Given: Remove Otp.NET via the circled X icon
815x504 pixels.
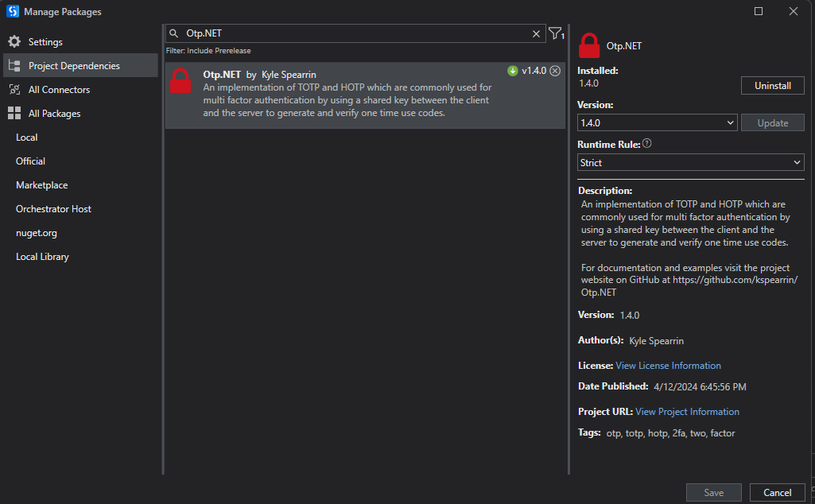Looking at the screenshot, I should pyautogui.click(x=555, y=71).
